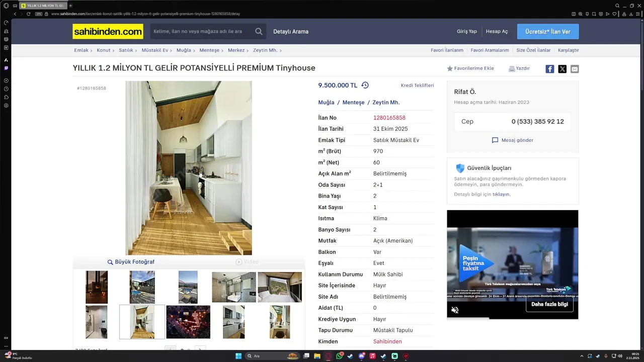
Task: Click the video ad progress bar
Action: coord(512,318)
